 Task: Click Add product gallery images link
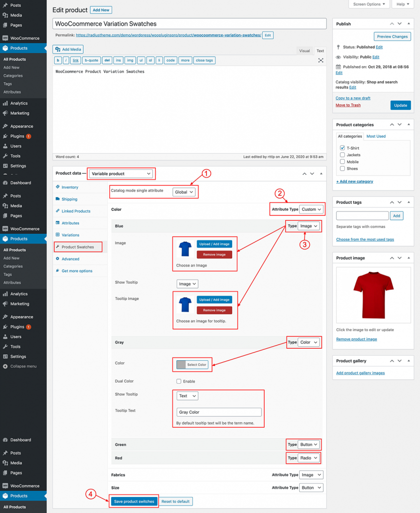pyautogui.click(x=360, y=373)
